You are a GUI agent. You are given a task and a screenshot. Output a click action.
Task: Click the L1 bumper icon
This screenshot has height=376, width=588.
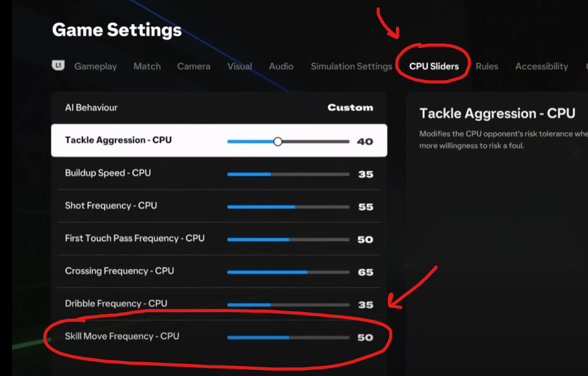pos(58,65)
